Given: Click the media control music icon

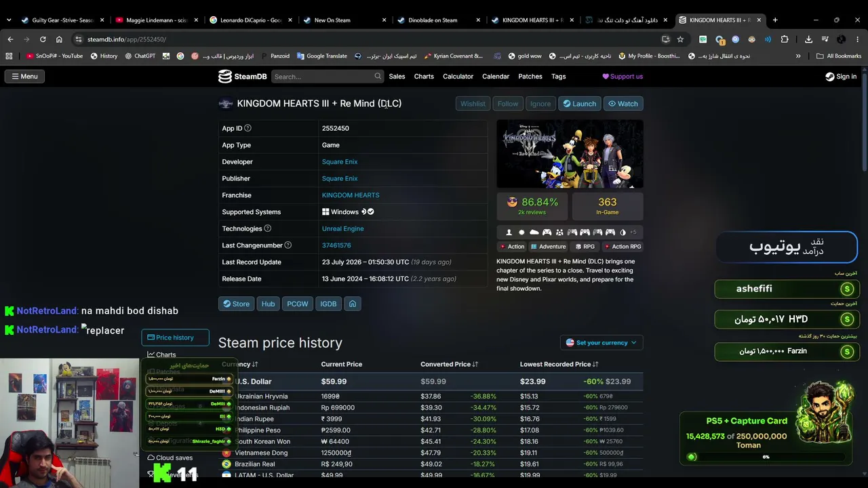Looking at the screenshot, I should [x=825, y=39].
